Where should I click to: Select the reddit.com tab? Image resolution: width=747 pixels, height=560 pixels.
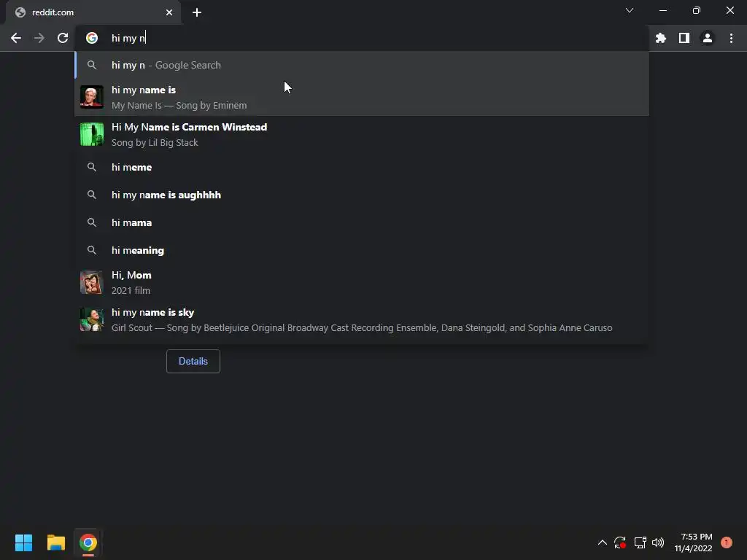click(x=93, y=12)
